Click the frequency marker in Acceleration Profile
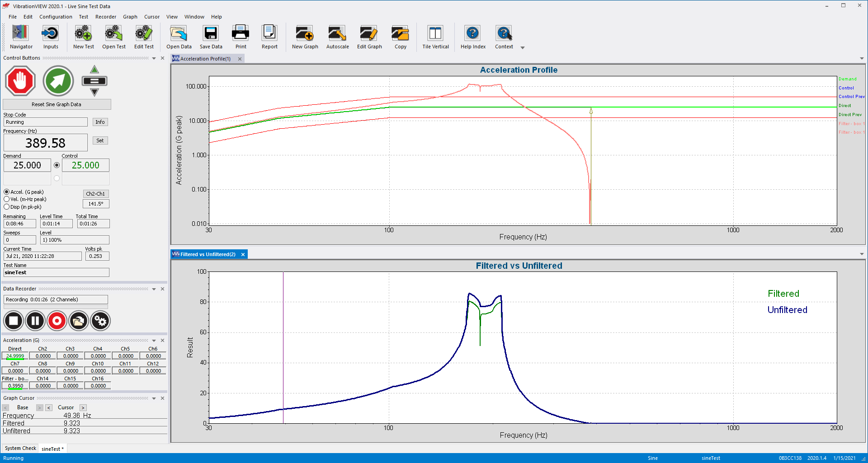This screenshot has width=868, height=463. point(590,111)
